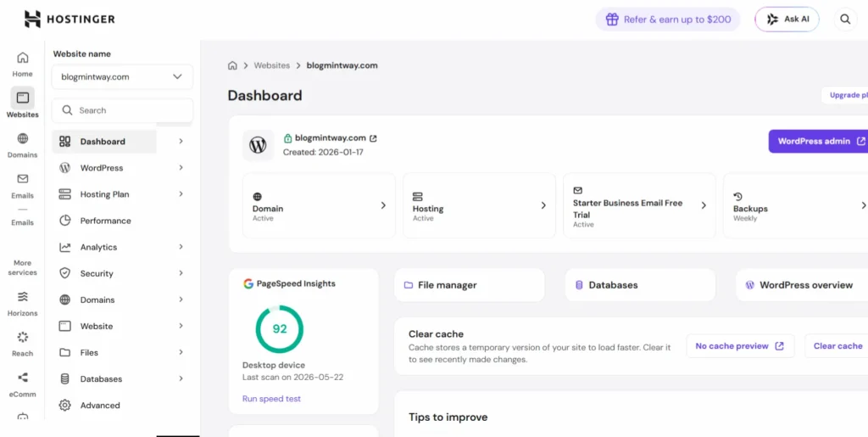Click the search magnifier in top bar

[845, 20]
